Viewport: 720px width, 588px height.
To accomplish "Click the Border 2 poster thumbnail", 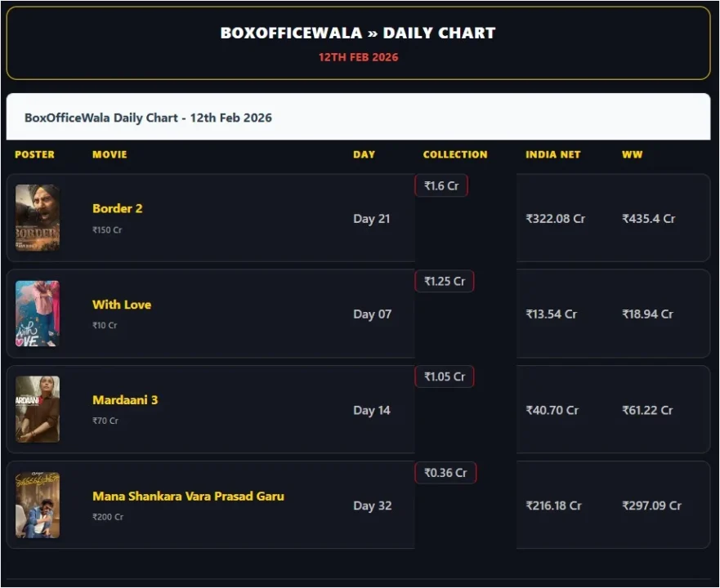I will [x=38, y=218].
